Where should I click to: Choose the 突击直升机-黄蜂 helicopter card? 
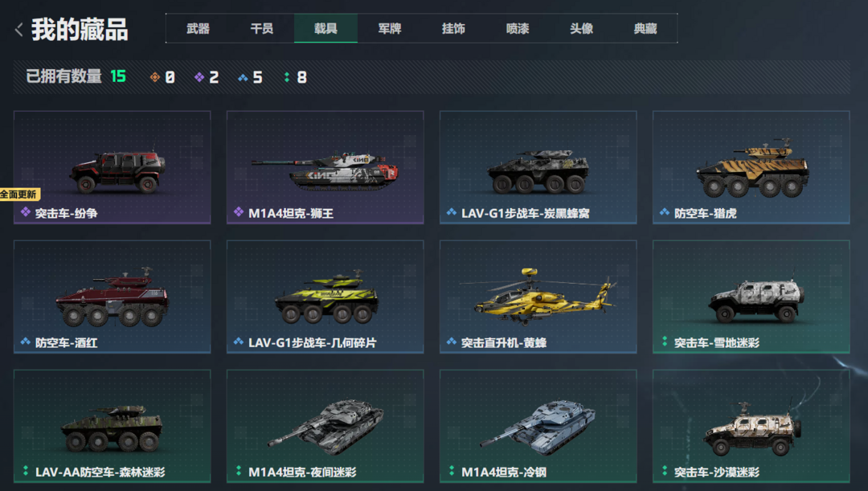coord(538,297)
